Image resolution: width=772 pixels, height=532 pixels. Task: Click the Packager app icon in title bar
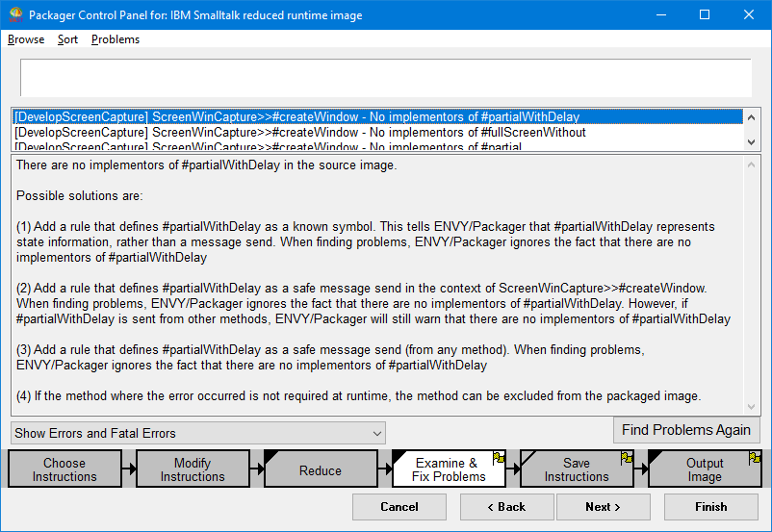(x=15, y=15)
